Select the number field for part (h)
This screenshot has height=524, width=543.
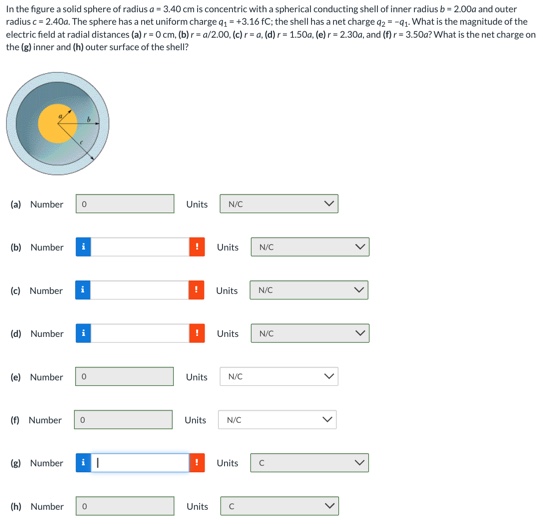125,506
